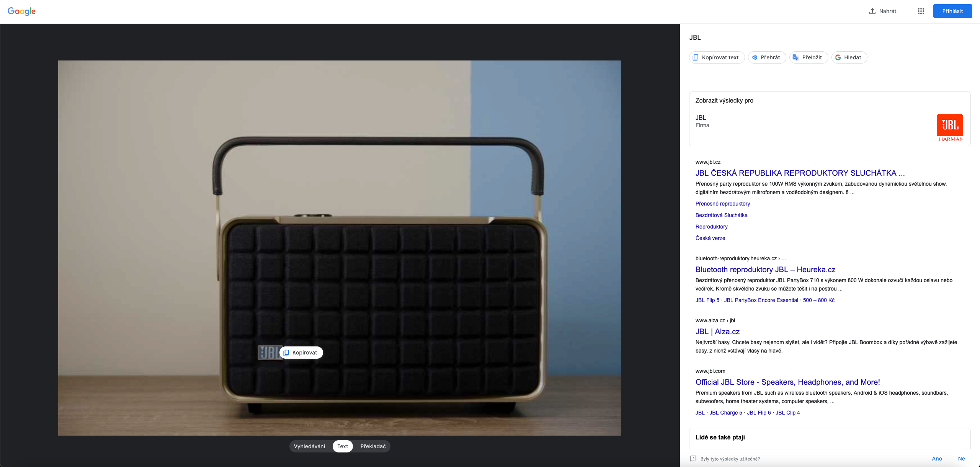Switch to Vyhledávání mode

point(309,446)
